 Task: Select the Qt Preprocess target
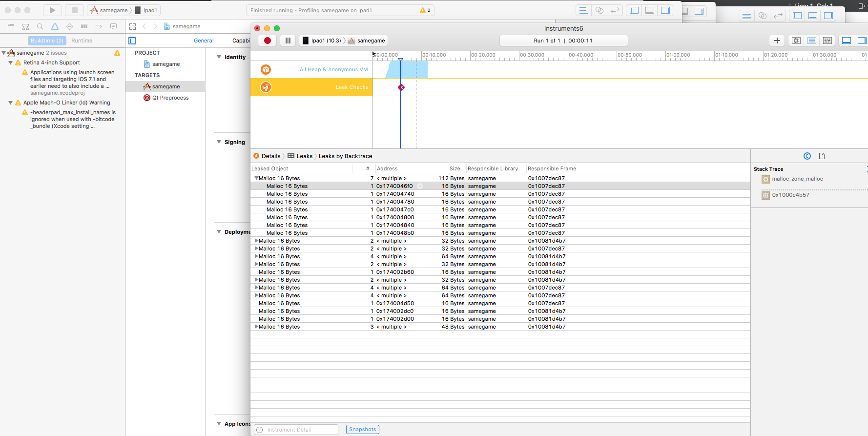165,98
